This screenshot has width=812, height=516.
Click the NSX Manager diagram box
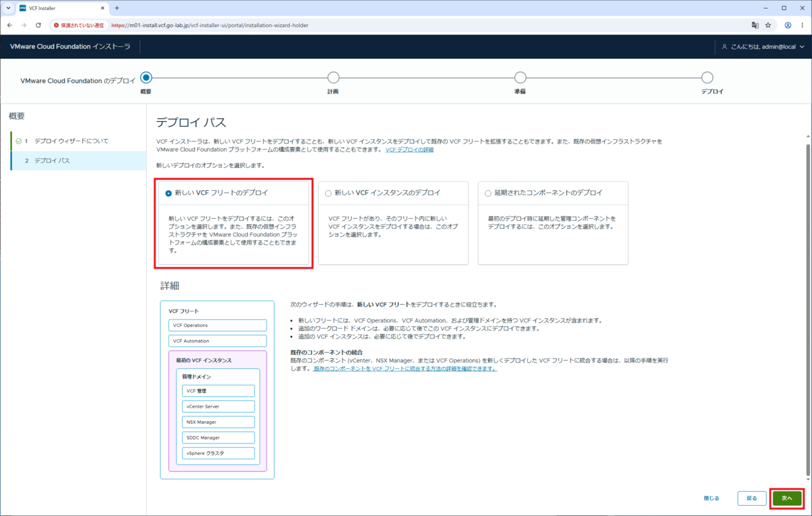click(218, 422)
